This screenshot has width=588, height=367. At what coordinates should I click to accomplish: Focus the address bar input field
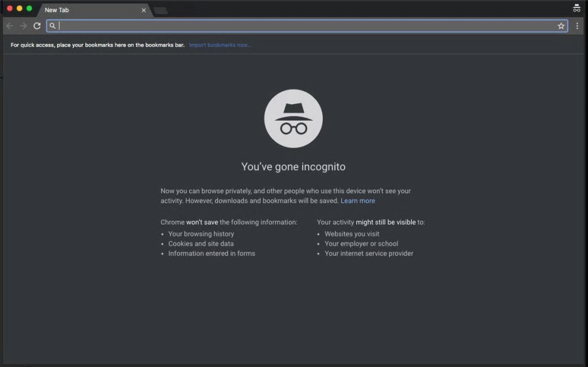pyautogui.click(x=307, y=26)
